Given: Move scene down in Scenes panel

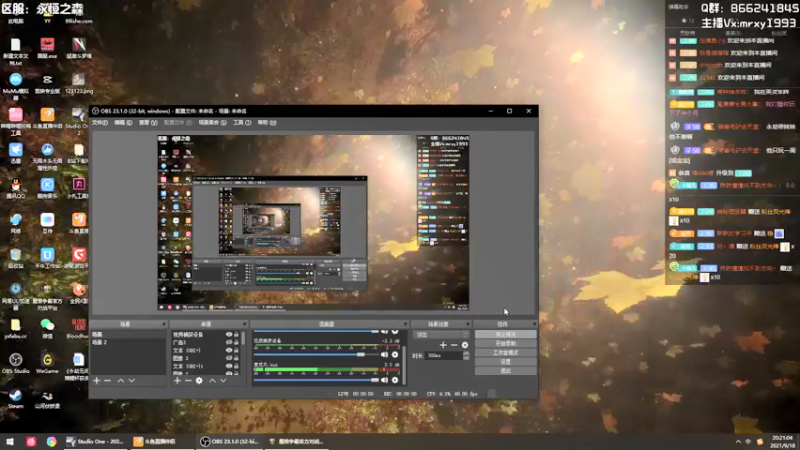Looking at the screenshot, I should (x=132, y=381).
